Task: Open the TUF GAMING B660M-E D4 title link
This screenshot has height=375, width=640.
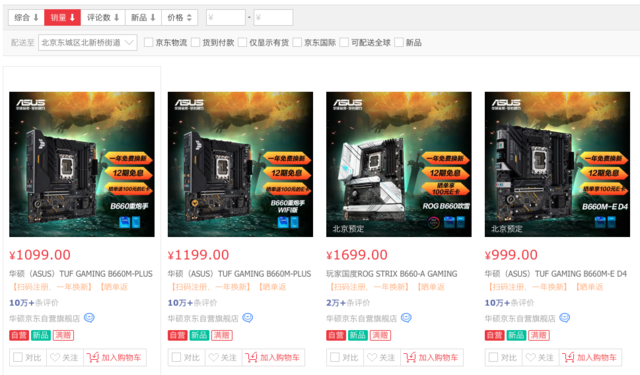Action: (556, 274)
